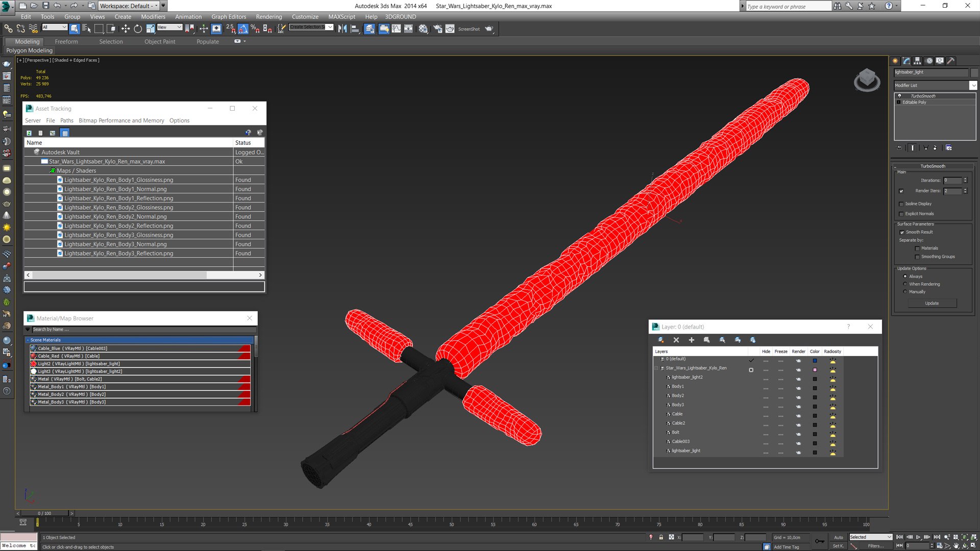Open Paths menu in Asset Tracking
The height and width of the screenshot is (551, 980).
tap(67, 120)
